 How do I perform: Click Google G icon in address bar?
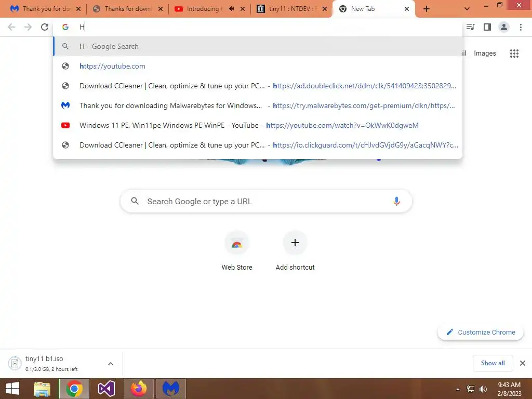pos(65,27)
